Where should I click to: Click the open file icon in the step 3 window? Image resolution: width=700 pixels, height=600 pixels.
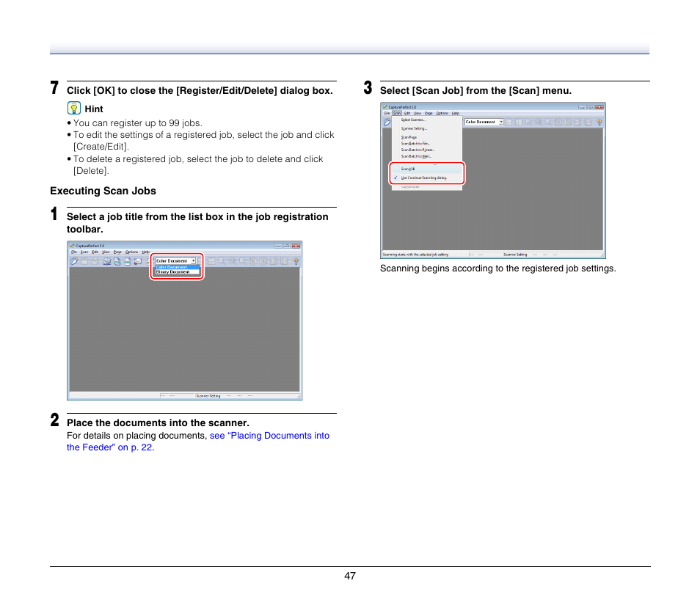tap(387, 122)
